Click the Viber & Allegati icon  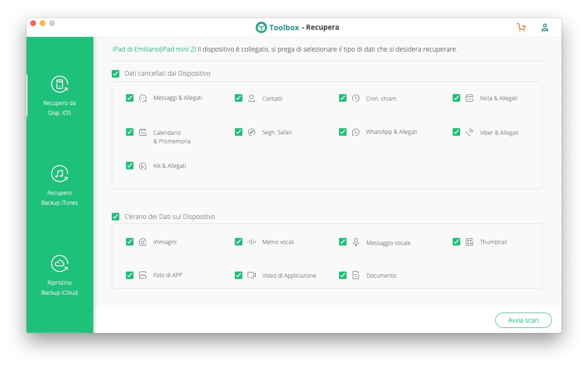click(470, 132)
